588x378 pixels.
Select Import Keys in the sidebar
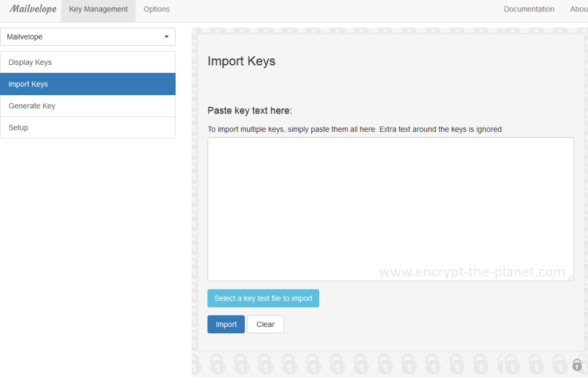pyautogui.click(x=88, y=84)
